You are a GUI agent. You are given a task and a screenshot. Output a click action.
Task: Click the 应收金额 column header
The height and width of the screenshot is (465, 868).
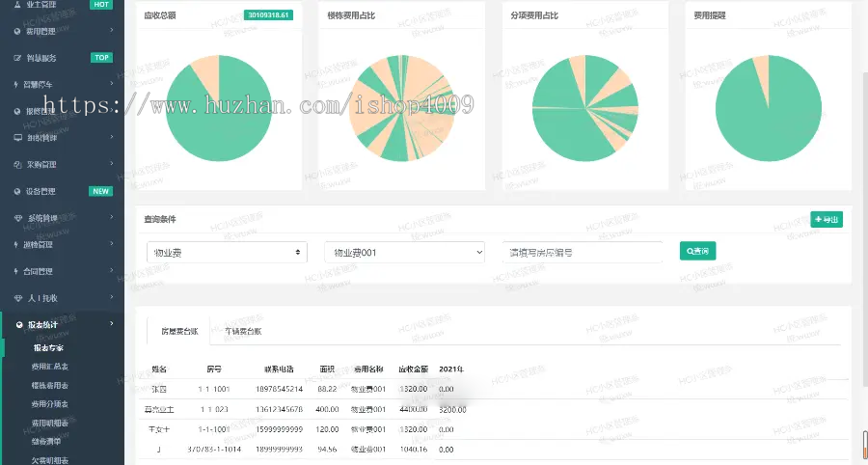(x=413, y=369)
